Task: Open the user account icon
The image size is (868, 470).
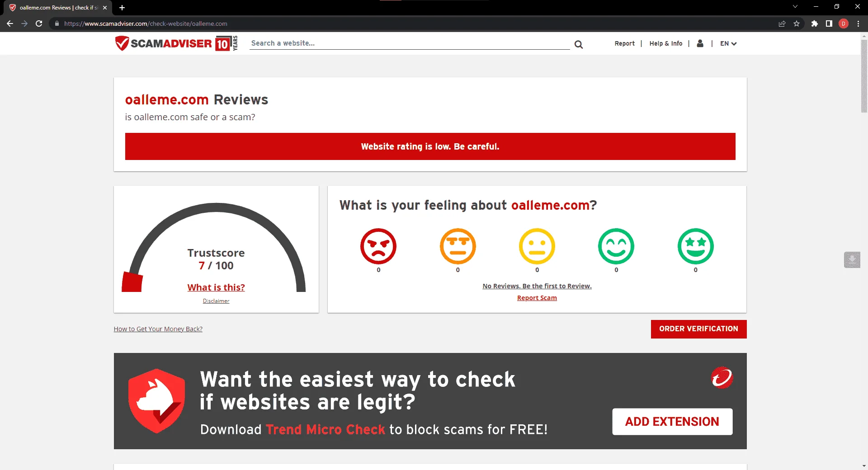Action: [700, 43]
